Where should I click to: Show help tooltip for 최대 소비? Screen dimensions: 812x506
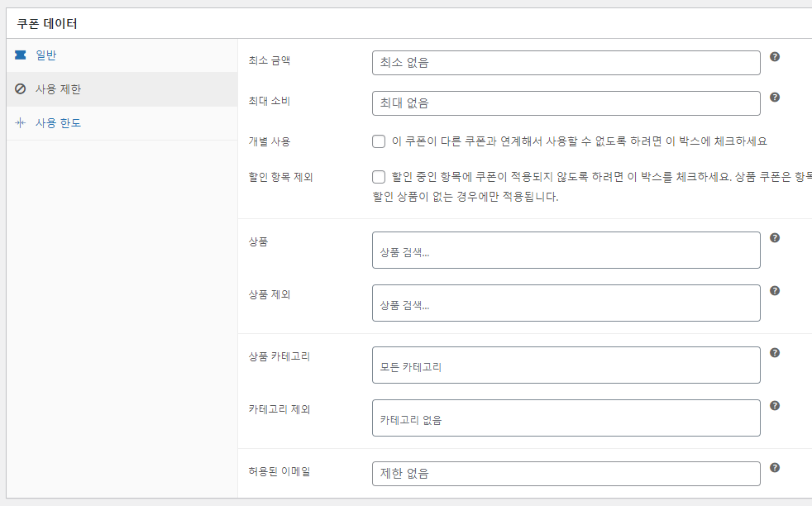click(x=775, y=97)
